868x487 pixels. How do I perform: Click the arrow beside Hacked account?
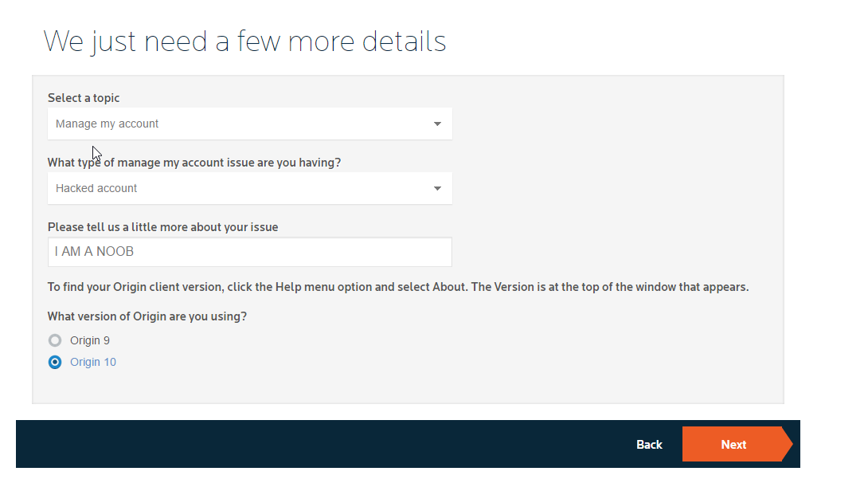tap(437, 189)
